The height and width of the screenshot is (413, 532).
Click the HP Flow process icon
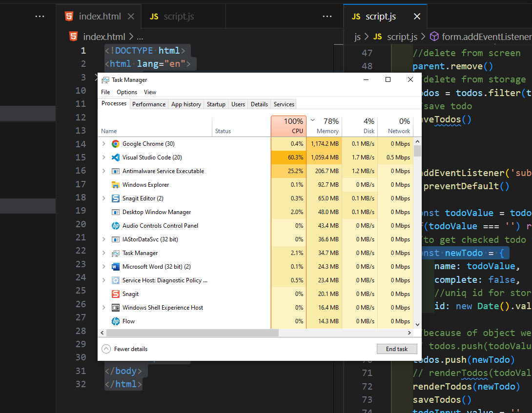[x=115, y=321]
